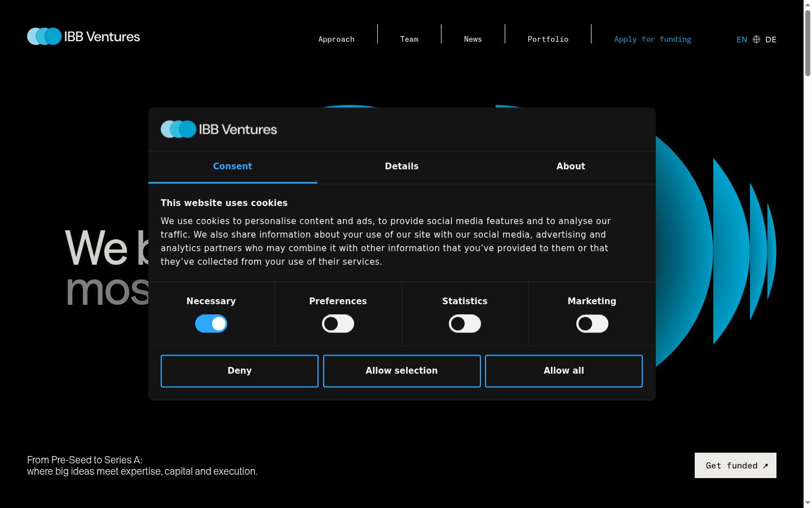The image size is (812, 508).
Task: Click the Allow selection button
Action: tap(401, 371)
